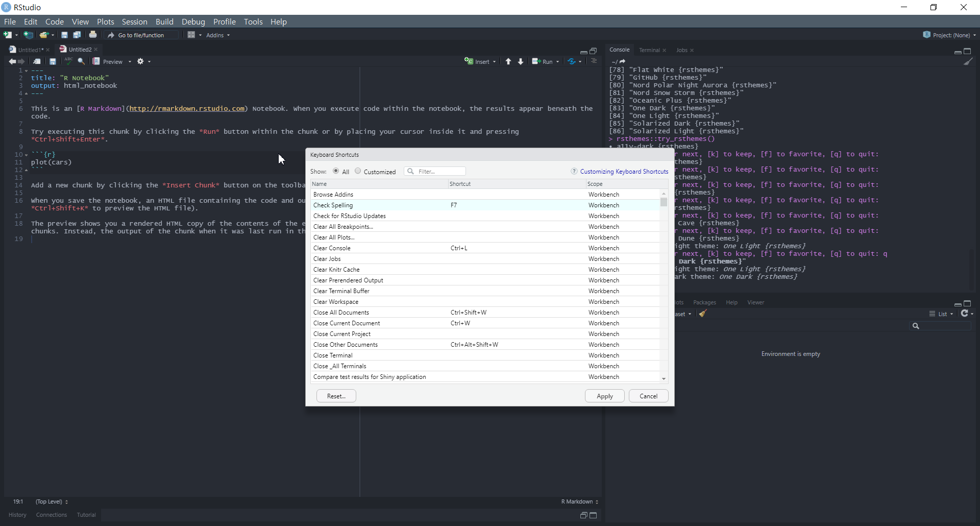Screen dimensions: 980x526
Task: Open the Viewer tab
Action: [x=755, y=302]
